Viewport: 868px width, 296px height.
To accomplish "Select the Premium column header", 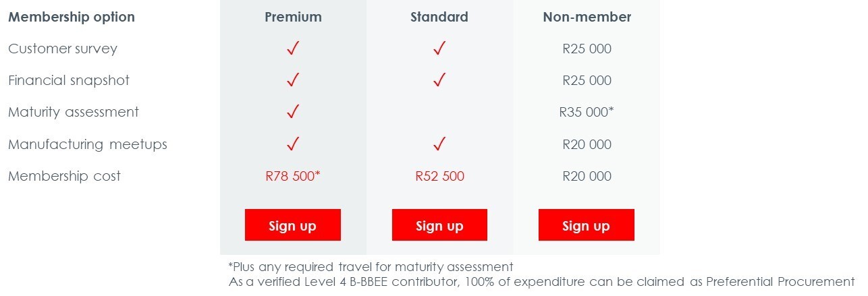I will pos(293,18).
